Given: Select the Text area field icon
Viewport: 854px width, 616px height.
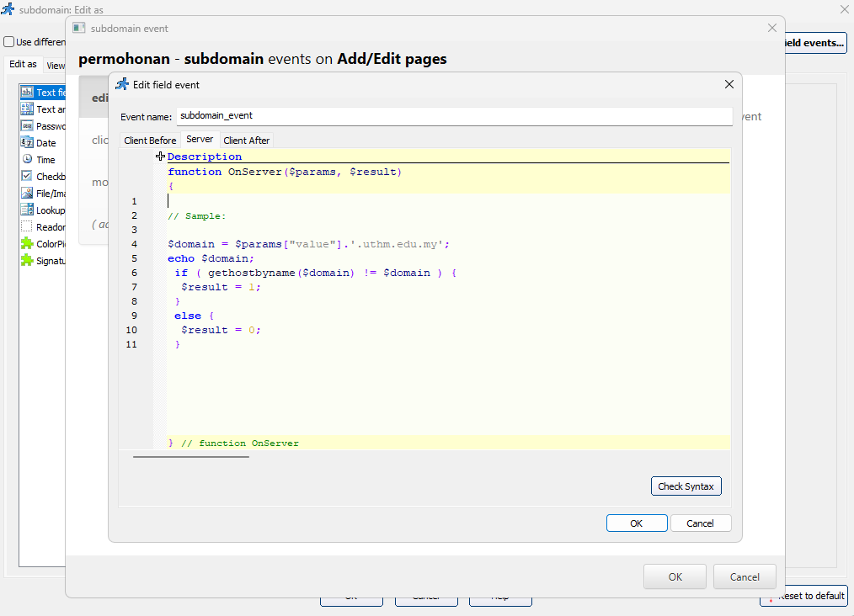Looking at the screenshot, I should tap(29, 109).
